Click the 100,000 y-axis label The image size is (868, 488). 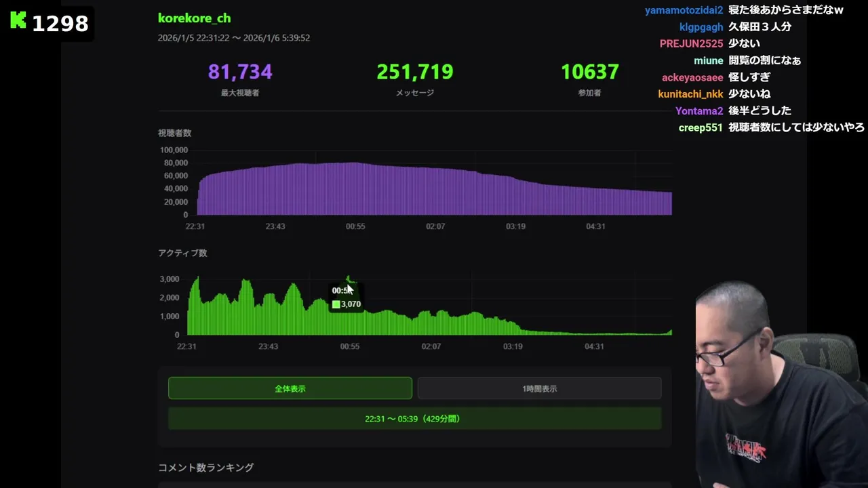174,150
